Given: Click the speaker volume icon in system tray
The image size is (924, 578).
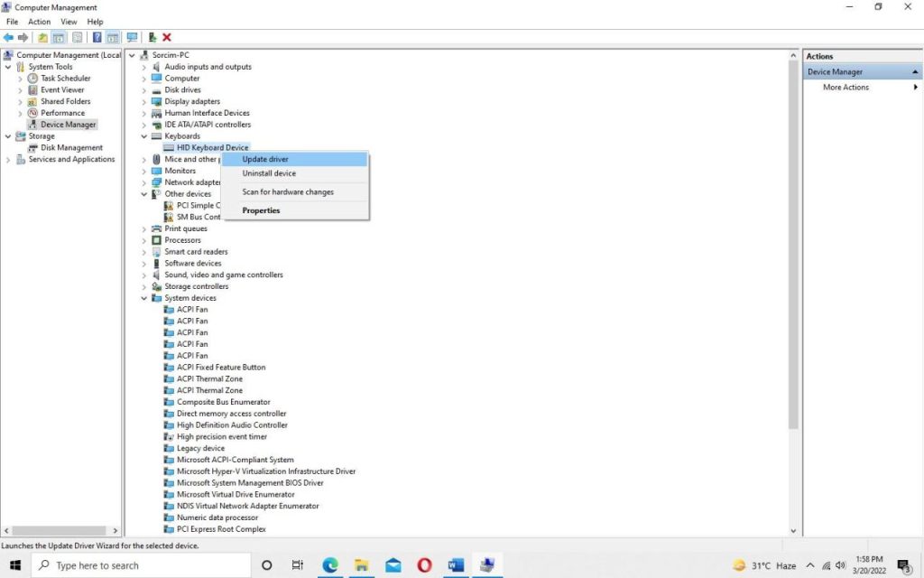Looking at the screenshot, I should (x=841, y=564).
